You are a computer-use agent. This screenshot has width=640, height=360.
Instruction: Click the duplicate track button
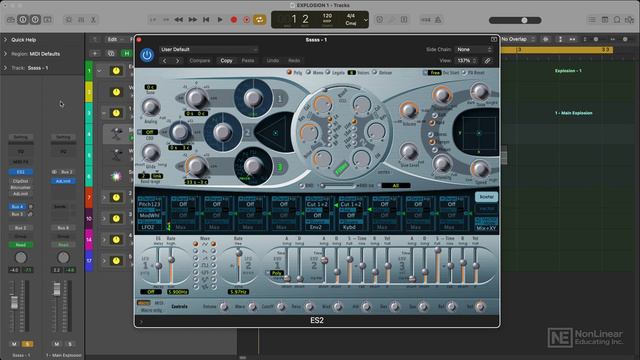(111, 53)
